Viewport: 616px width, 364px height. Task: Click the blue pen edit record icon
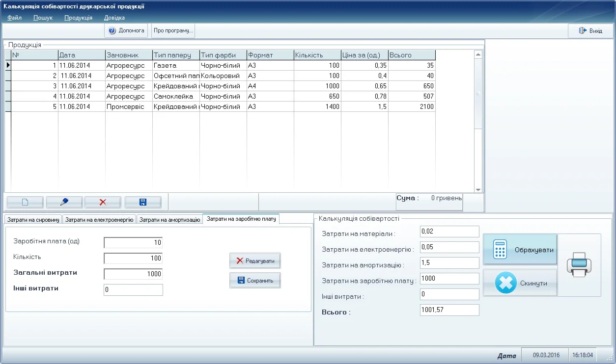pos(64,202)
